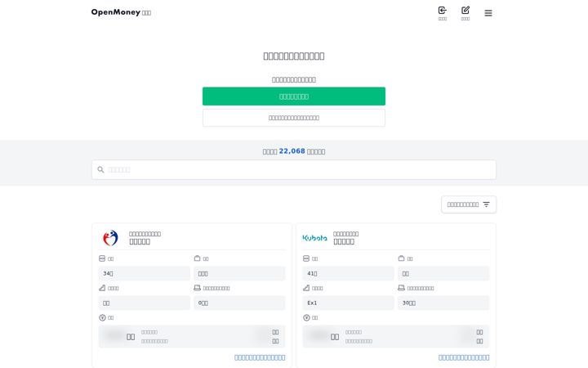Click the 30 overtime hours value
This screenshot has width=588, height=368.
click(443, 303)
